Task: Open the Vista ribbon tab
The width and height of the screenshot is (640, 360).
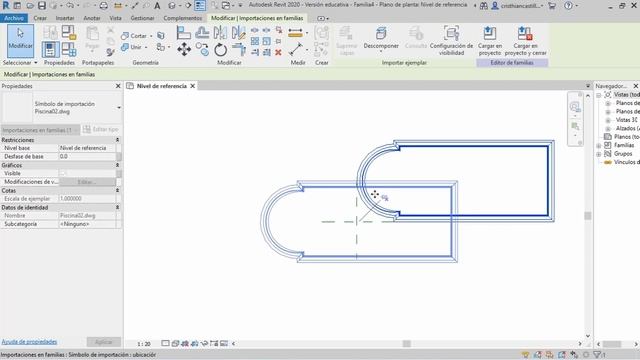Action: coord(116,18)
